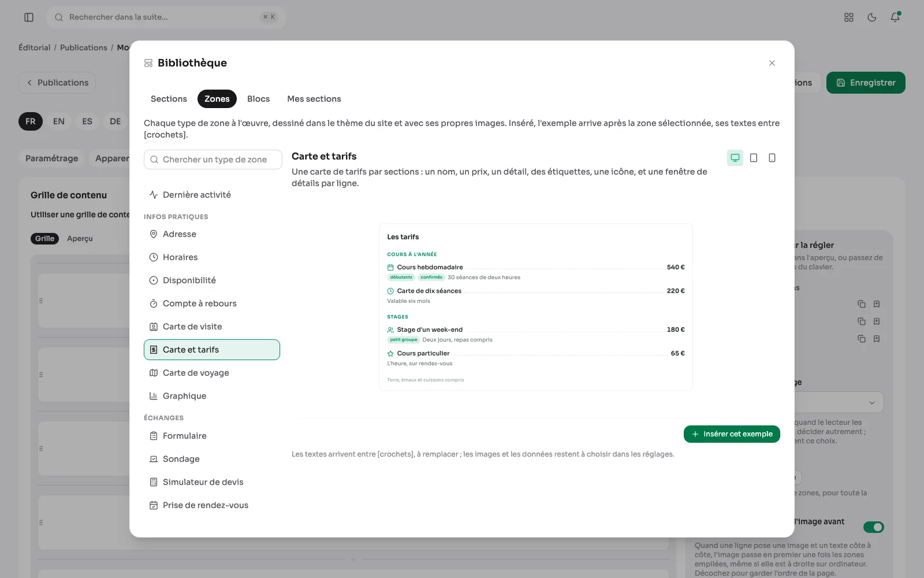The image size is (924, 578).
Task: Switch preview to mobile phone icon
Action: pos(772,158)
